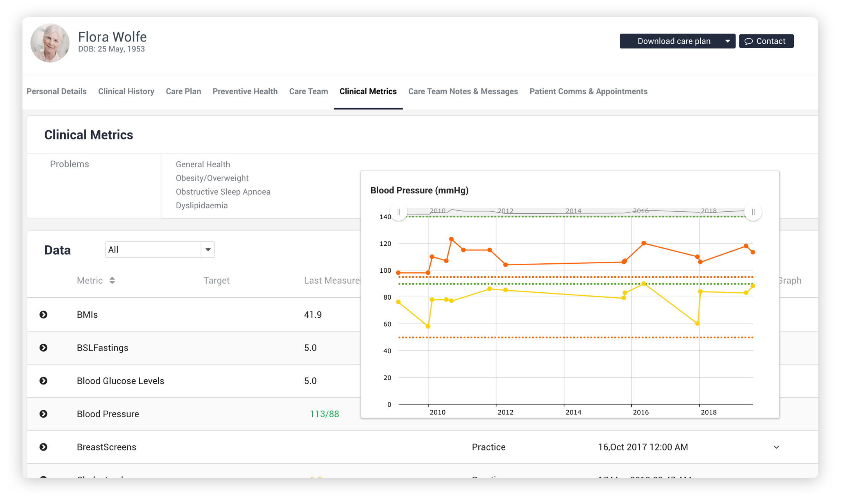Expand the BMIs row arrow icon
841x504 pixels.
point(43,315)
